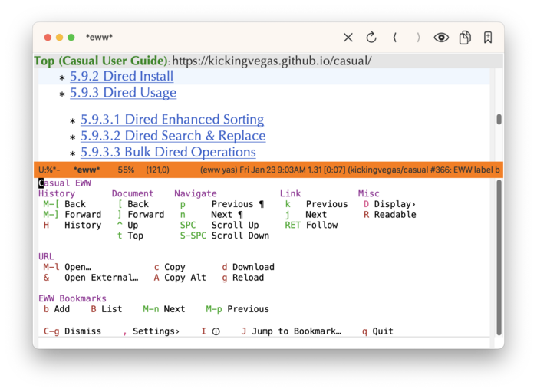
Task: Click the stop loading X toolbar icon
Action: pos(348,38)
